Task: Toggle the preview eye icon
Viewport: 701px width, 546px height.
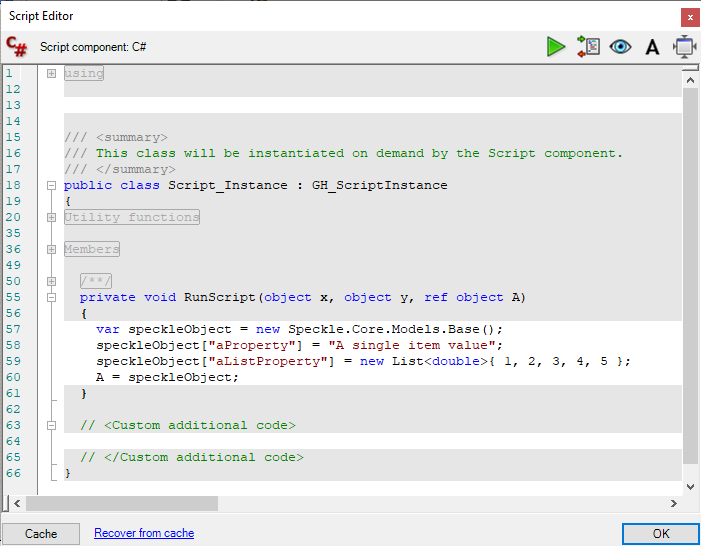Action: tap(621, 47)
